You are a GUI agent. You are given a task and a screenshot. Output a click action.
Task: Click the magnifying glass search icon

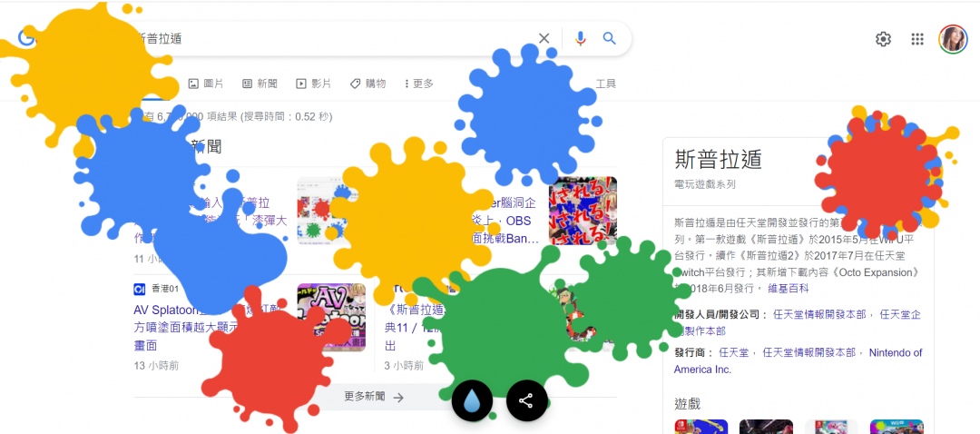click(610, 39)
